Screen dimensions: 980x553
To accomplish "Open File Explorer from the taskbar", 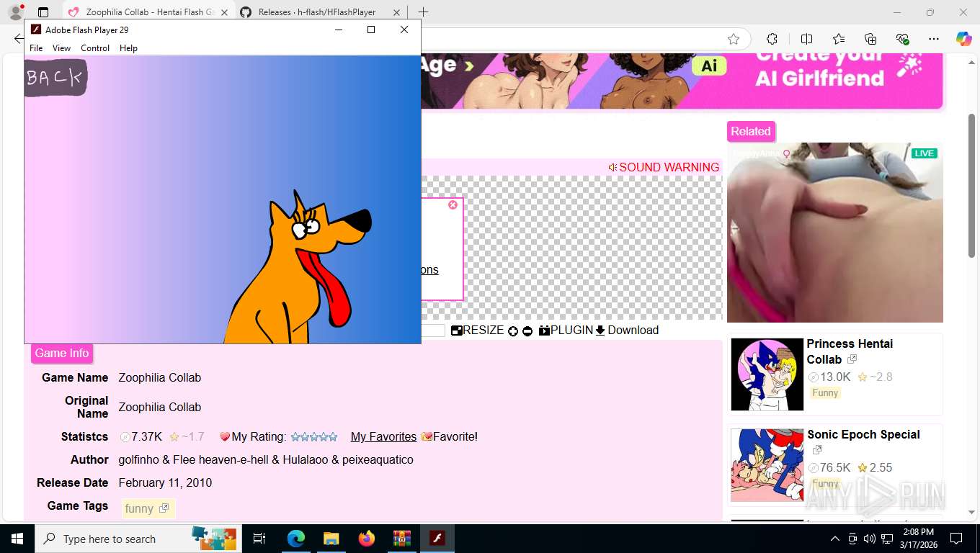I will point(331,539).
